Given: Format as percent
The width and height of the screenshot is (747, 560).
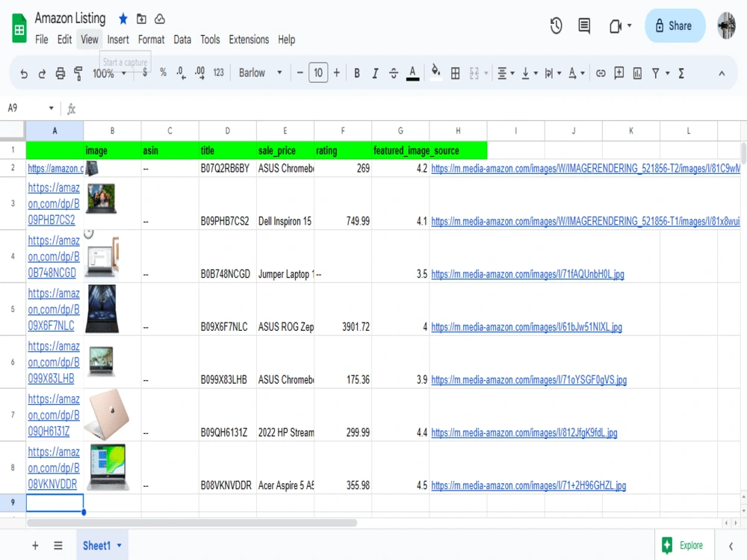Looking at the screenshot, I should [164, 72].
